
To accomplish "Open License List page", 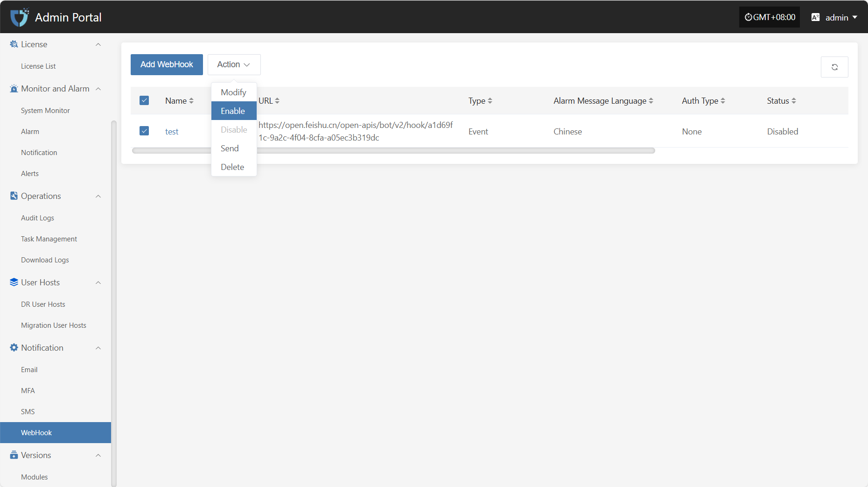I will [x=38, y=66].
